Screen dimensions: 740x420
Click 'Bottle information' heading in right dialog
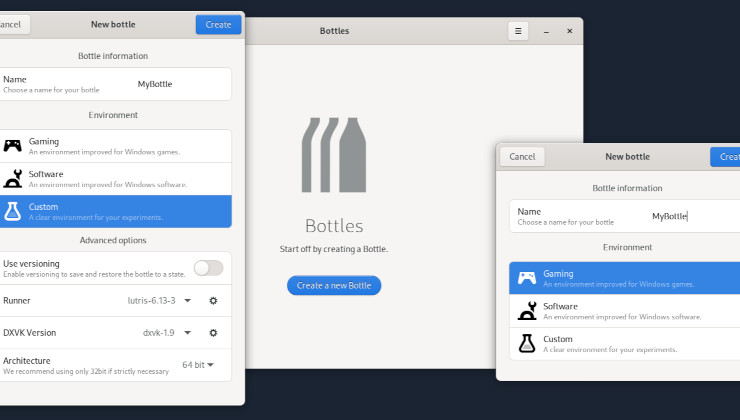[627, 188]
